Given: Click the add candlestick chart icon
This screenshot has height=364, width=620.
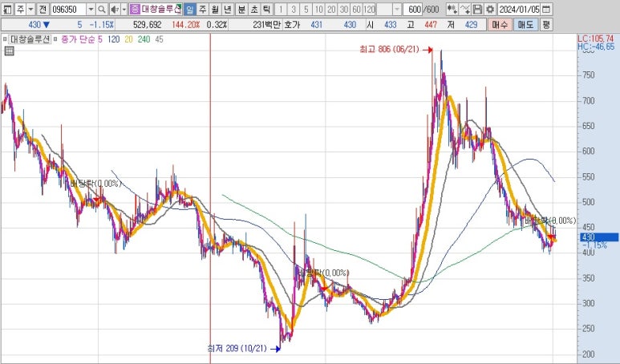Looking at the screenshot, I should [x=452, y=9].
